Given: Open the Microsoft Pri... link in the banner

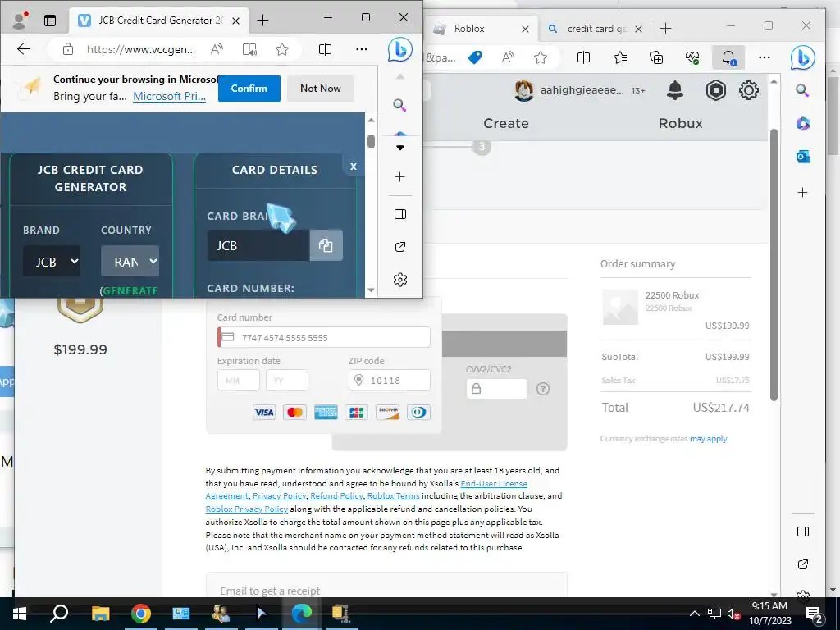Looking at the screenshot, I should pyautogui.click(x=169, y=97).
